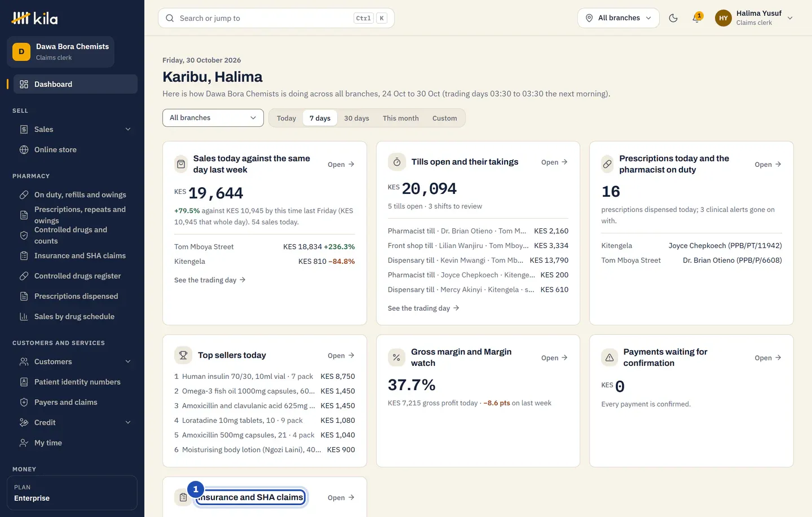Screen dimensions: 812x517
Task: Select the 30 days range tab
Action: click(x=356, y=118)
